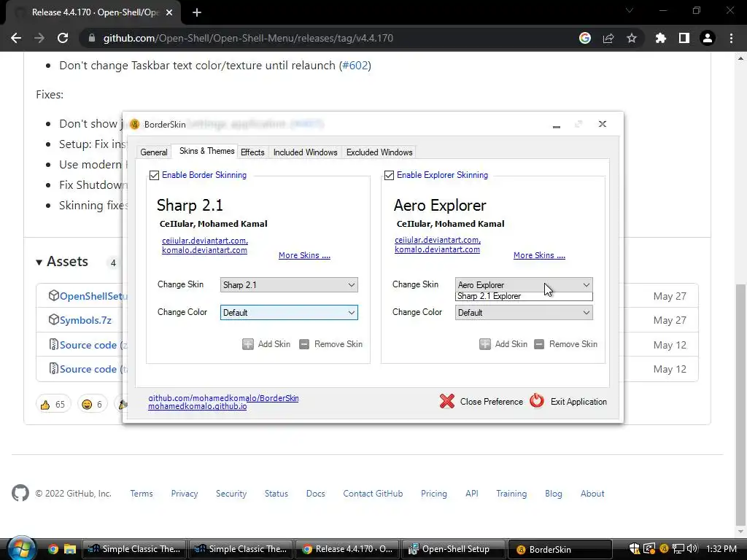Open the Terms footer link
Screen dimensions: 747x560
[142, 494]
